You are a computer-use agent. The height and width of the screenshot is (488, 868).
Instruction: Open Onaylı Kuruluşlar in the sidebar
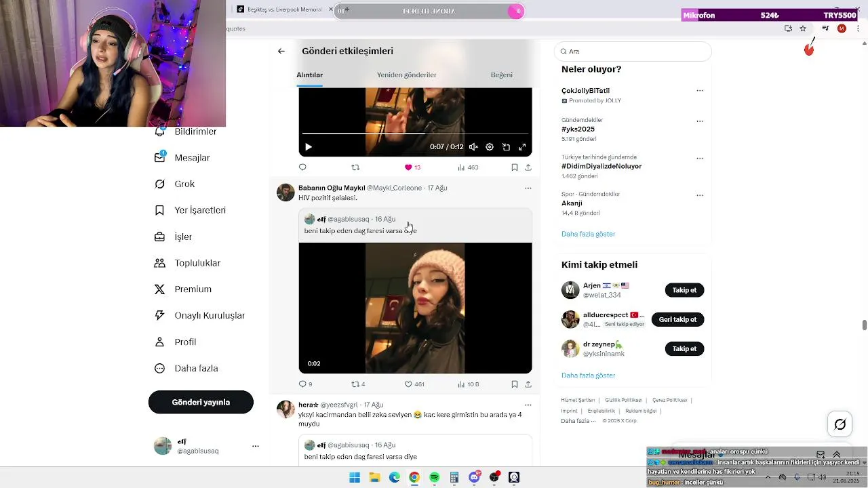[200, 316]
